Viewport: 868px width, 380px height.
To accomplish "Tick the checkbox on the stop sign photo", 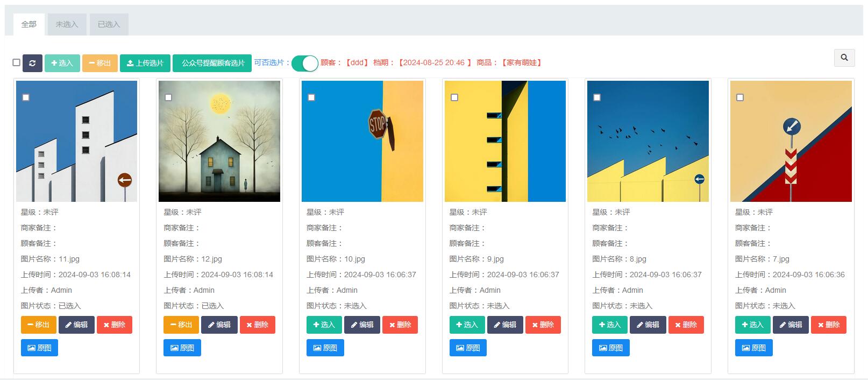I will pos(311,97).
